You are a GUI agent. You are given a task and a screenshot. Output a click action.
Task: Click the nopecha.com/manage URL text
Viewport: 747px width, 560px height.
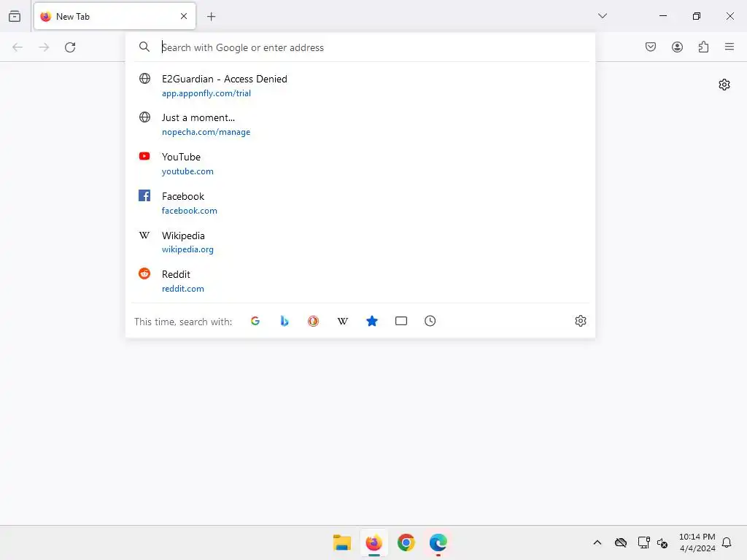(206, 133)
